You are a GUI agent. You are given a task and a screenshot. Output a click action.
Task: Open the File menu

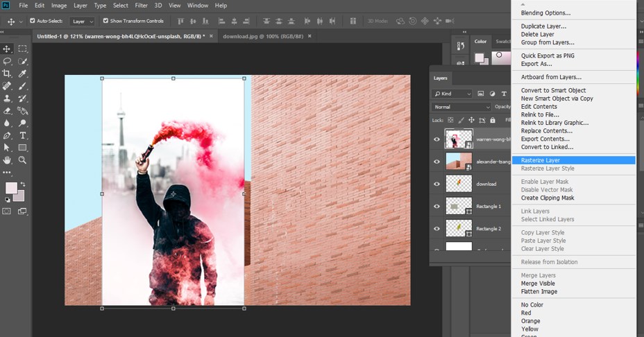(24, 6)
